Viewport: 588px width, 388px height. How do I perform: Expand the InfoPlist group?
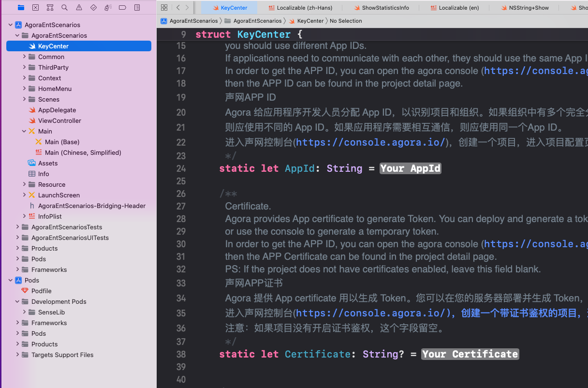pos(24,216)
